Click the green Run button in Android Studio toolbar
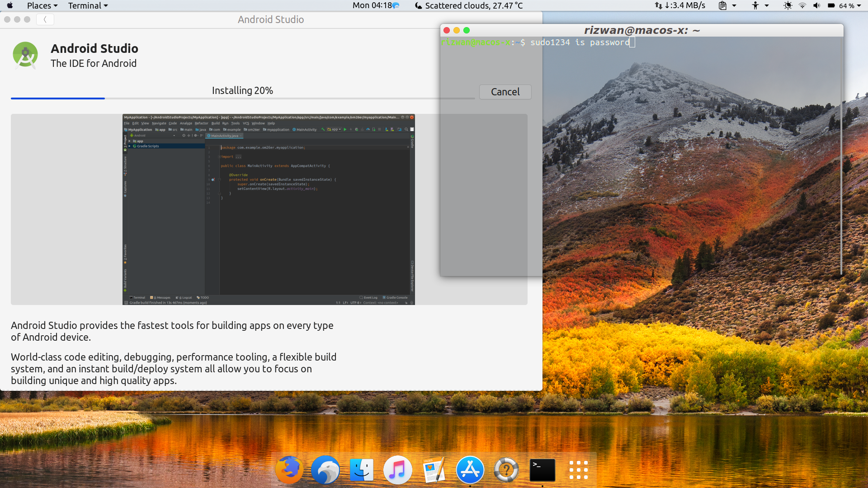 click(345, 130)
